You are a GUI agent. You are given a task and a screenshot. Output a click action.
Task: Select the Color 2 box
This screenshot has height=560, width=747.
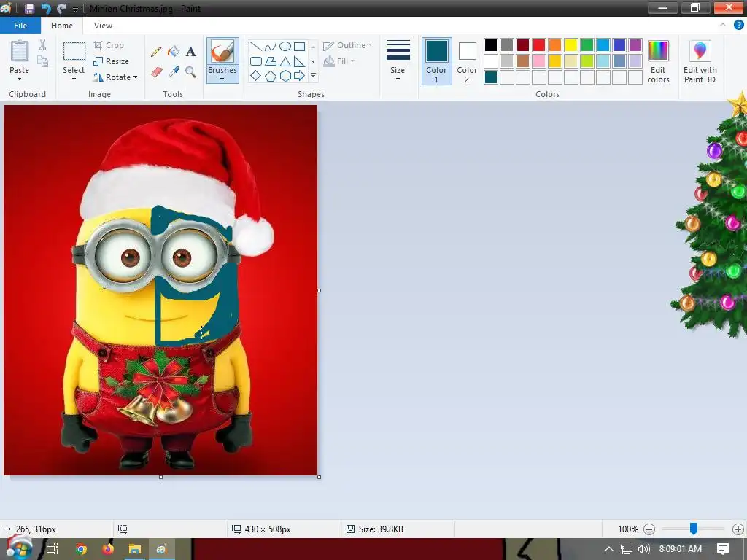click(x=467, y=61)
